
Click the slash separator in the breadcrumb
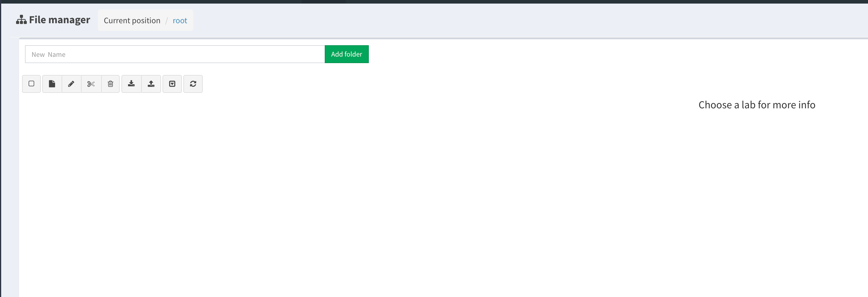click(166, 21)
